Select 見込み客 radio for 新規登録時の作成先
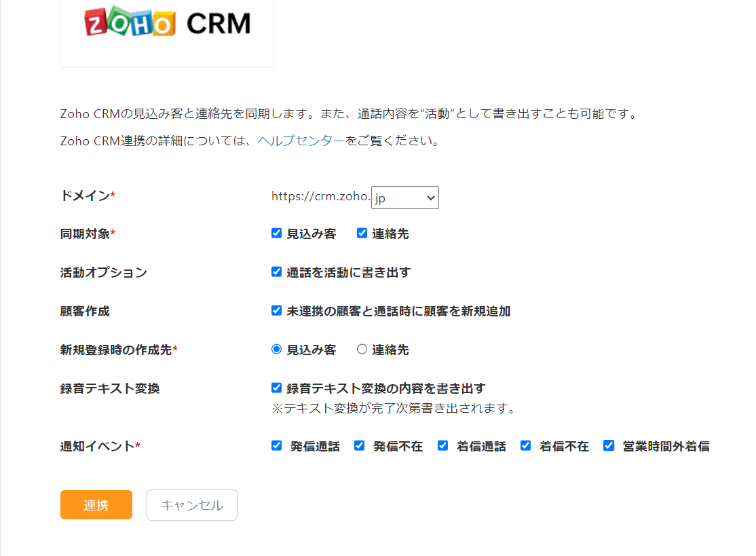The width and height of the screenshot is (756, 556). [276, 349]
